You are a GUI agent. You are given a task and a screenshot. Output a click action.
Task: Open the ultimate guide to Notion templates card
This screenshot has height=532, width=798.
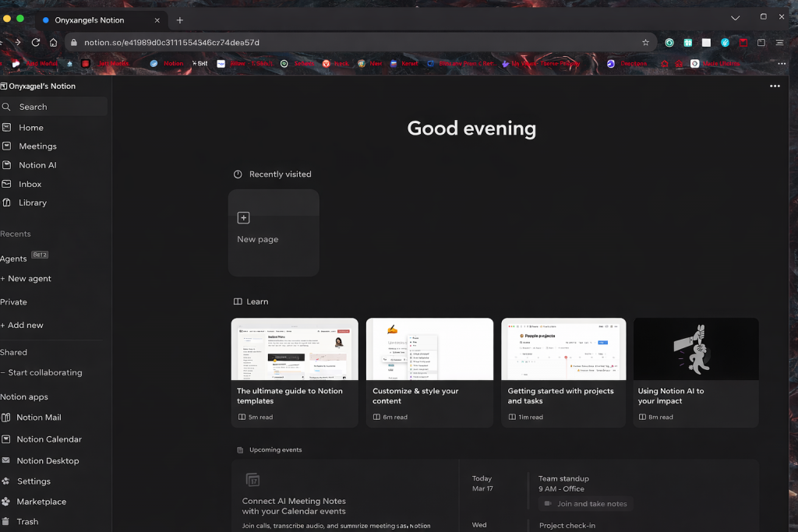[295, 373]
